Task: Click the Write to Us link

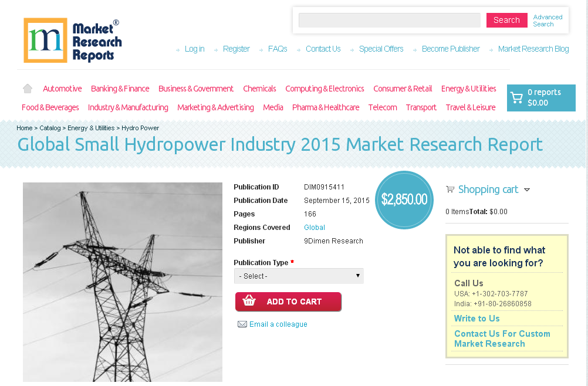Action: click(477, 319)
